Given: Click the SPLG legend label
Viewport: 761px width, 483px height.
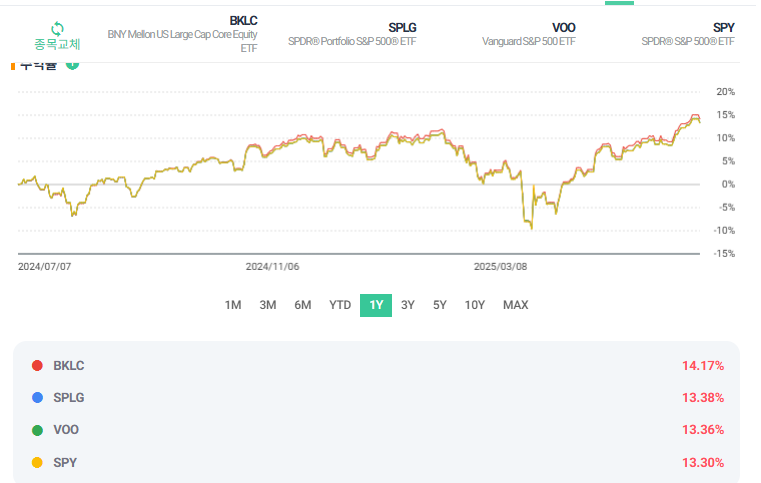Looking at the screenshot, I should [x=68, y=398].
